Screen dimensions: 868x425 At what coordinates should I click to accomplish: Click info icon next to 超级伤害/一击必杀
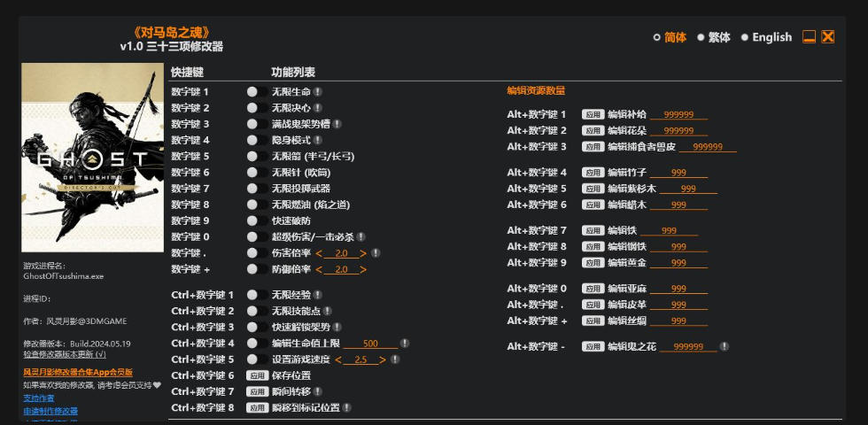[x=361, y=237]
